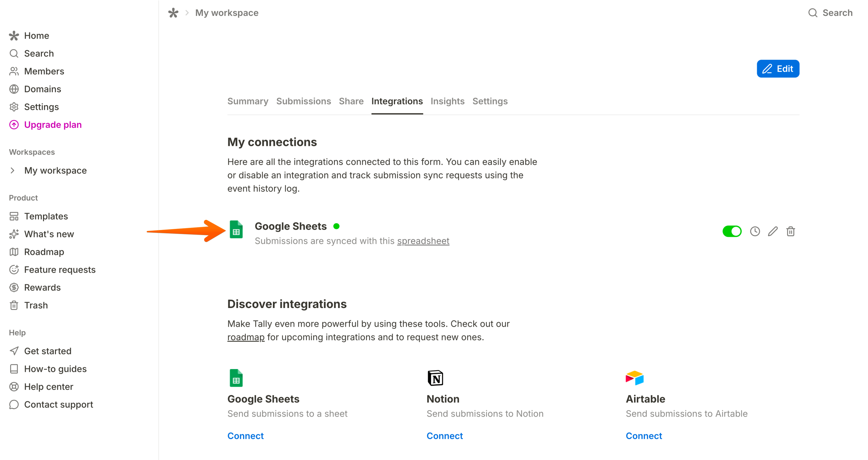Connect the Notion integration
Viewport: 868px width, 460px height.
445,436
